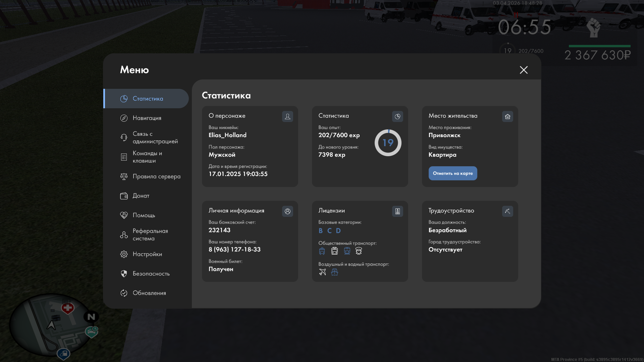Open the Навигация menu section
This screenshot has width=644, height=362.
click(147, 118)
